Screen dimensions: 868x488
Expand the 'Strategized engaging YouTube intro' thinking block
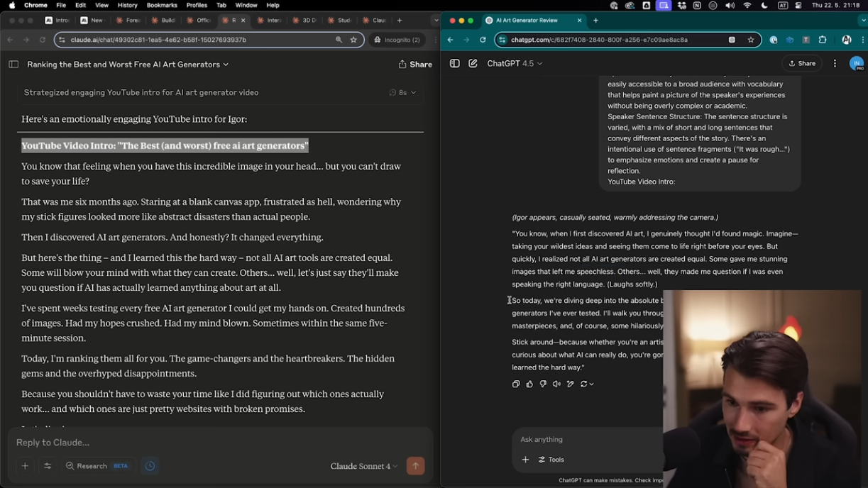pos(220,92)
